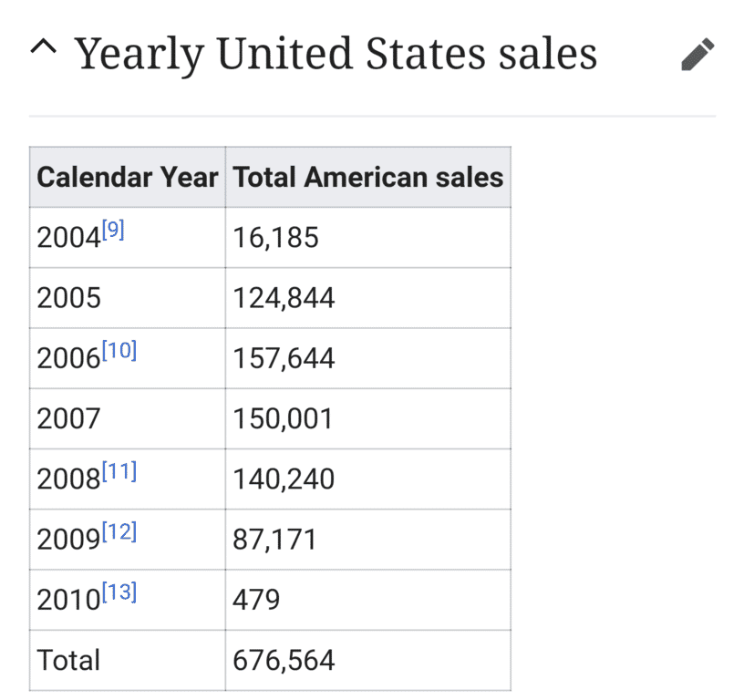Click the pencil edit icon
Image resolution: width=744 pixels, height=700 pixels.
(697, 56)
